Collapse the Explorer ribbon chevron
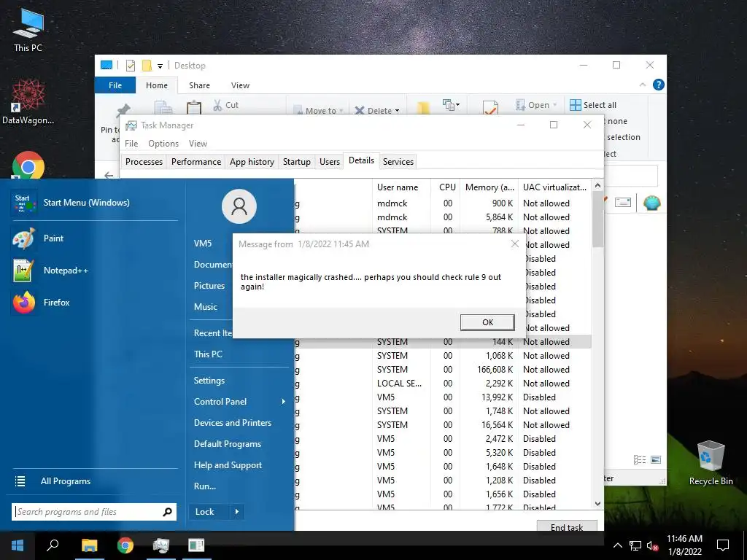The image size is (747, 560). (x=642, y=85)
